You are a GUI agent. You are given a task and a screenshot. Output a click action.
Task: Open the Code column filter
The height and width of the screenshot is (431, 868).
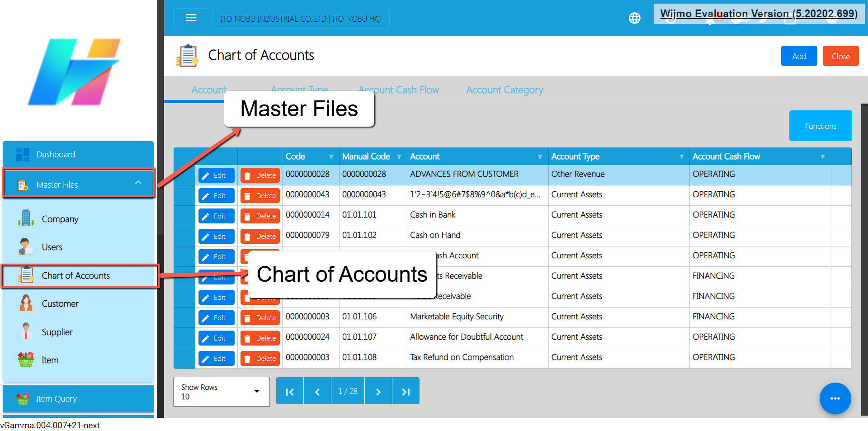click(x=331, y=157)
